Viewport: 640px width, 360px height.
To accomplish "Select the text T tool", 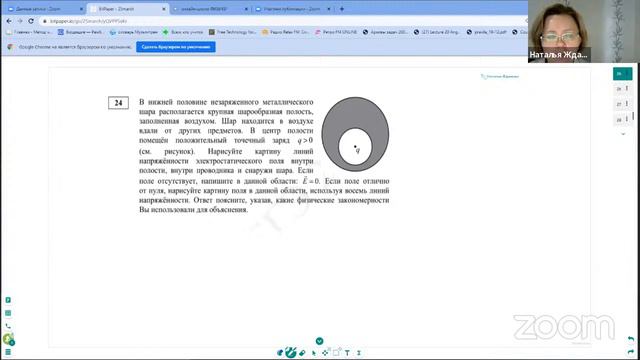I will click(347, 353).
